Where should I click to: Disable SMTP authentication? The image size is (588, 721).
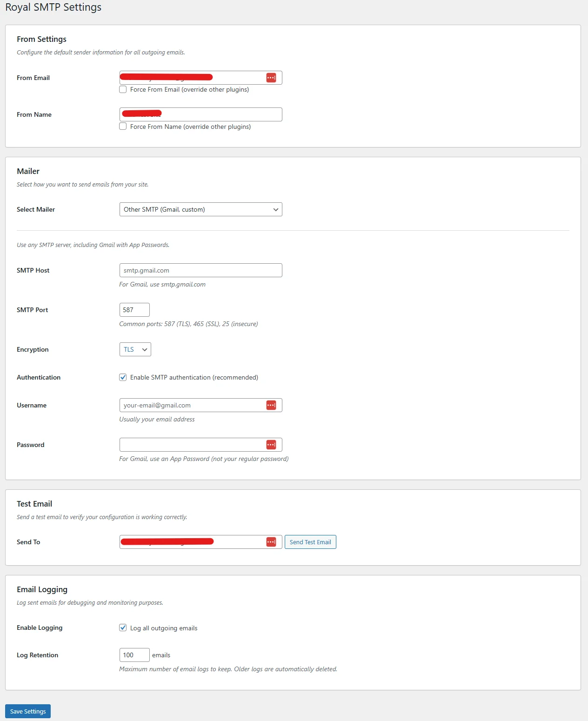coord(123,377)
